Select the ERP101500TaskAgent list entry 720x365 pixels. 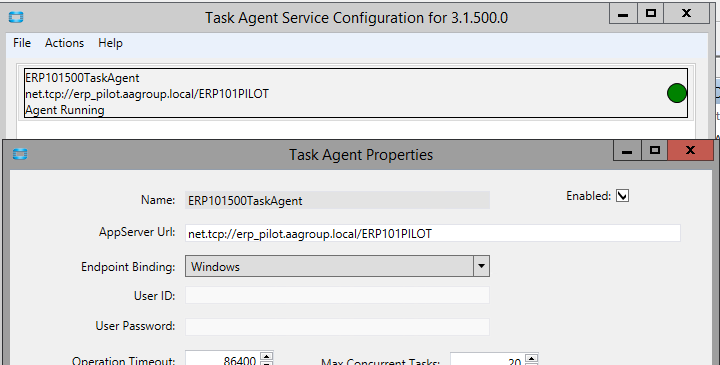pyautogui.click(x=356, y=93)
